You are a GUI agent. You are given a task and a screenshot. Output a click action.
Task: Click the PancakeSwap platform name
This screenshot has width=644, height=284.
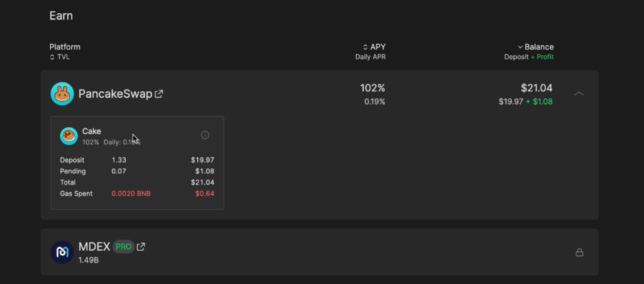116,94
